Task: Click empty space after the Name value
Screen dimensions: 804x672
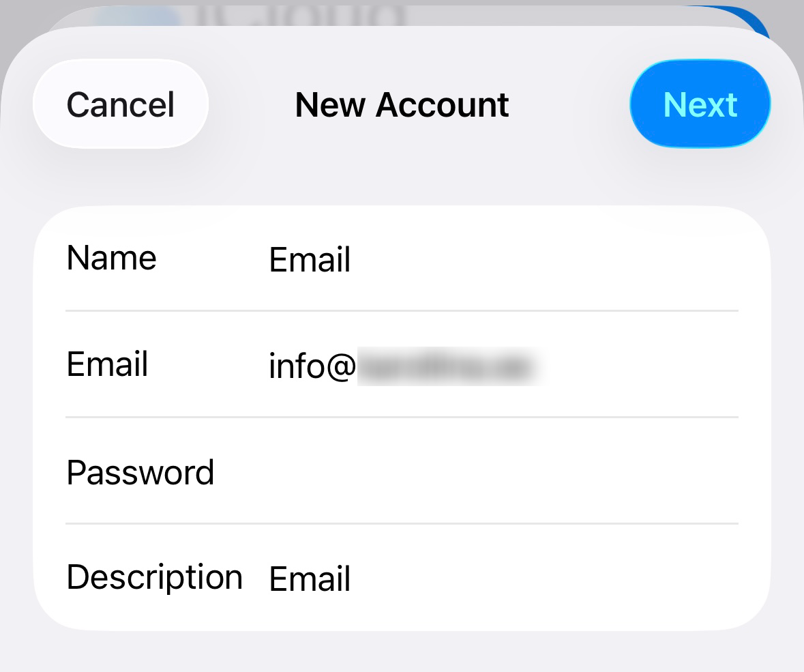Action: coord(544,259)
